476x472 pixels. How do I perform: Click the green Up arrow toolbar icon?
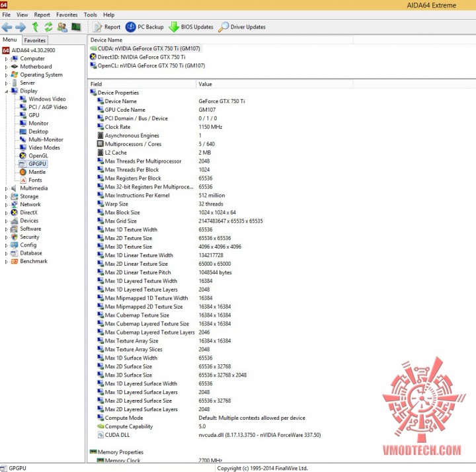[35, 27]
